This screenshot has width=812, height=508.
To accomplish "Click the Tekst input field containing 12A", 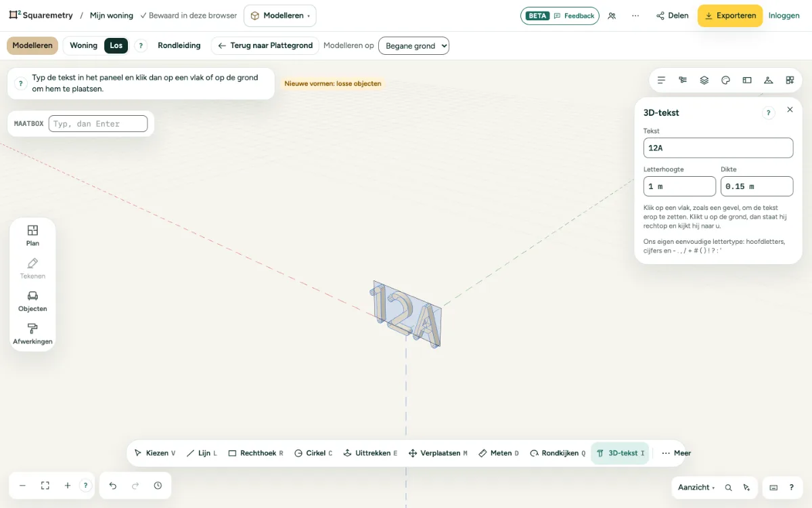I will pyautogui.click(x=718, y=148).
